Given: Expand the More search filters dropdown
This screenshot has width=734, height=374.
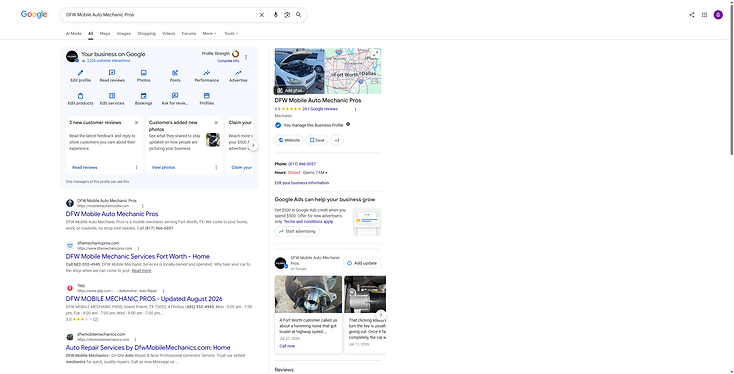Looking at the screenshot, I should (209, 34).
